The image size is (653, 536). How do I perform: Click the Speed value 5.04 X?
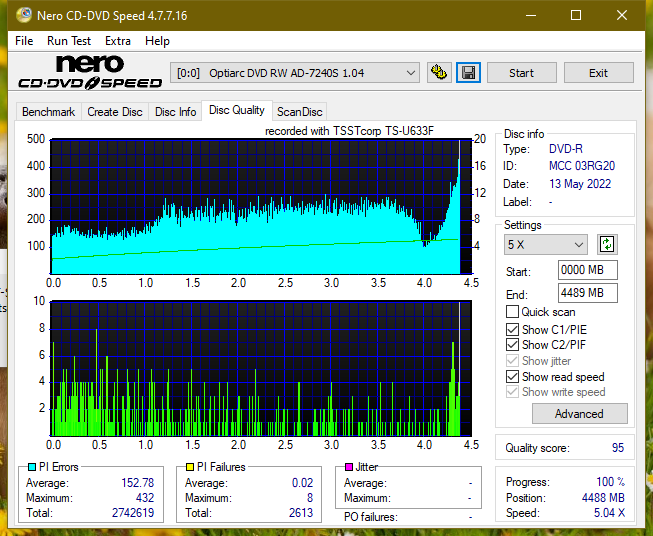(609, 513)
